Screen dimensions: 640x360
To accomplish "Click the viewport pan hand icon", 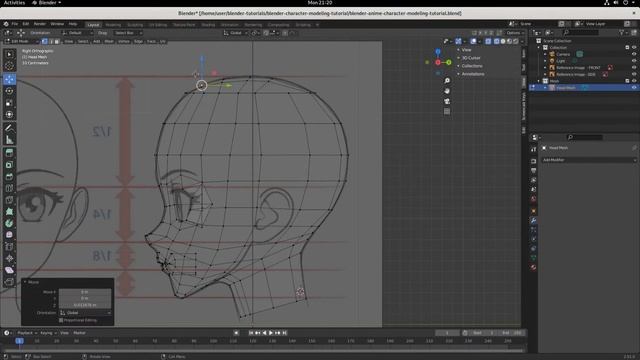I will pos(447,91).
